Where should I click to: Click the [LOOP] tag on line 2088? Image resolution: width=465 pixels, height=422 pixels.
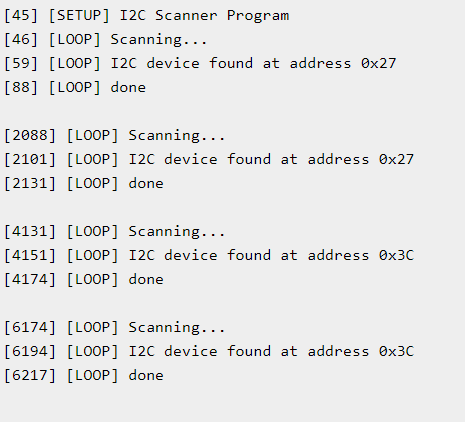pyautogui.click(x=93, y=136)
